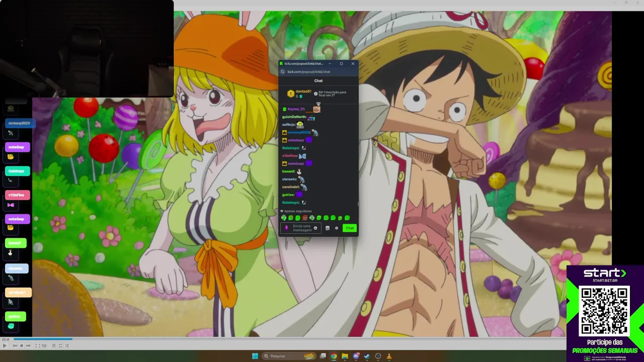644x362 pixels.
Task: Open Task View on taskbar
Action: (324, 356)
